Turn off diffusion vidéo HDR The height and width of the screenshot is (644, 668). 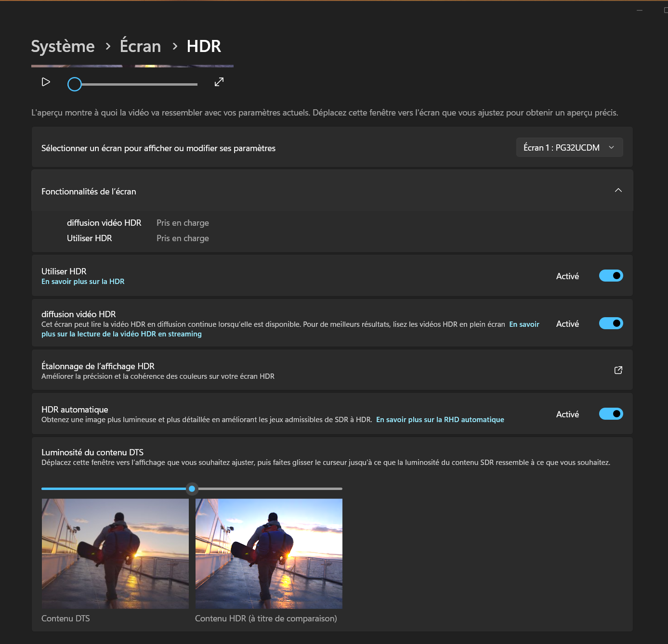click(611, 323)
